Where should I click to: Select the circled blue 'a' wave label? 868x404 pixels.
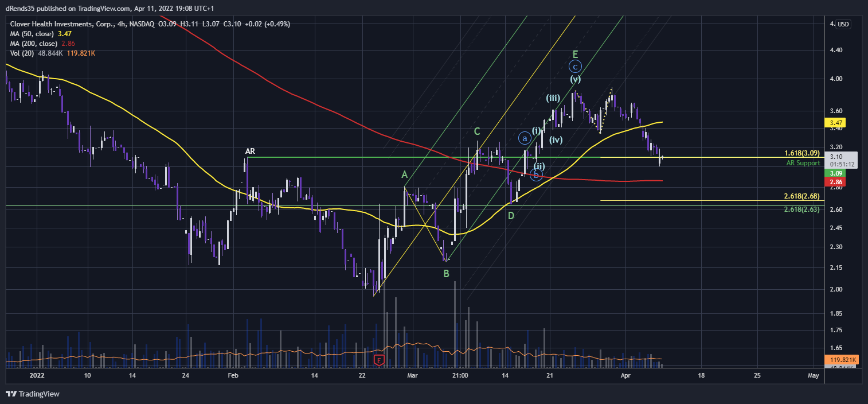coord(524,138)
